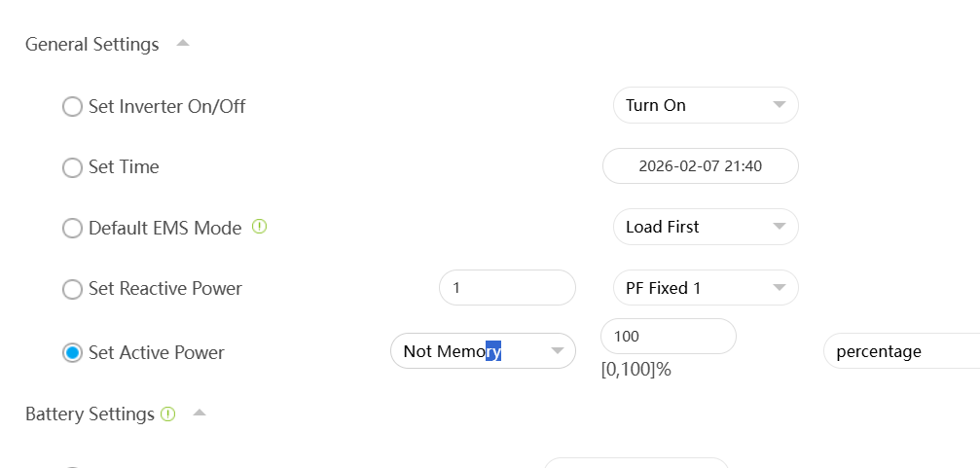Click the selected Set Active Power radio button
Image resolution: width=980 pixels, height=468 pixels.
click(72, 352)
